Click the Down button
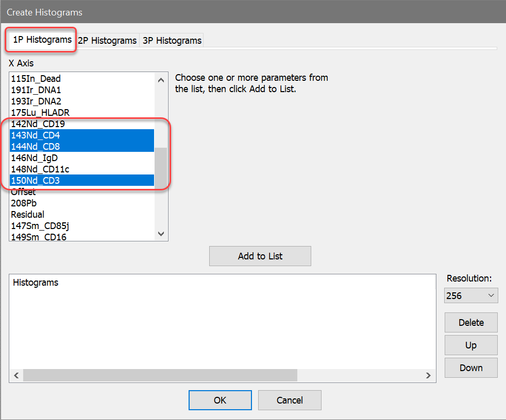506x420 pixels. point(470,368)
